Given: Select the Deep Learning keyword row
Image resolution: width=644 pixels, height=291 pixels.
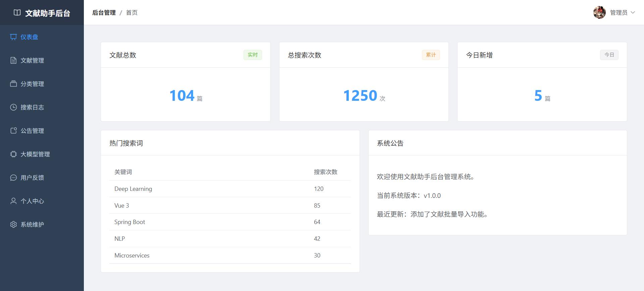Looking at the screenshot, I should pyautogui.click(x=133, y=189).
